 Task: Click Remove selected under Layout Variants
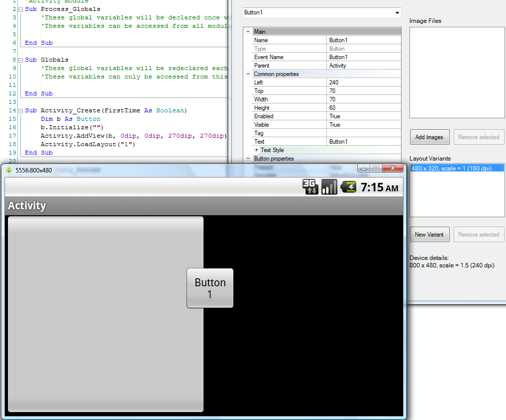[479, 234]
